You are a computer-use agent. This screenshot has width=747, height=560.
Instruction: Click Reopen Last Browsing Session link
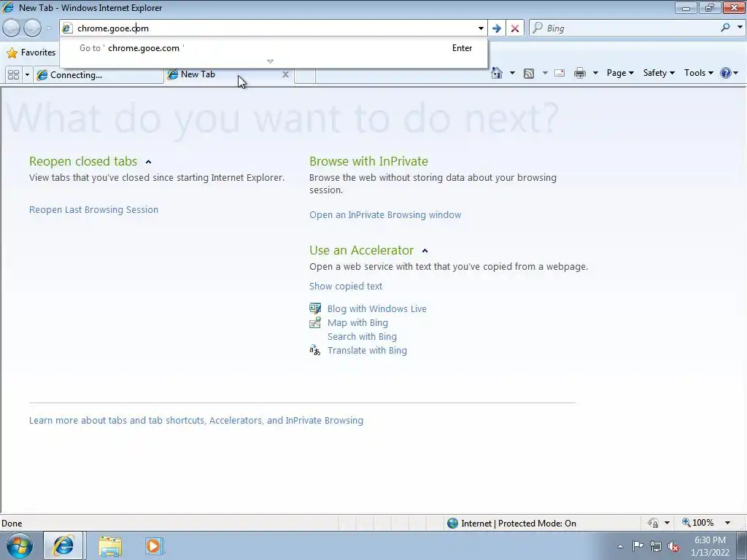pos(93,209)
